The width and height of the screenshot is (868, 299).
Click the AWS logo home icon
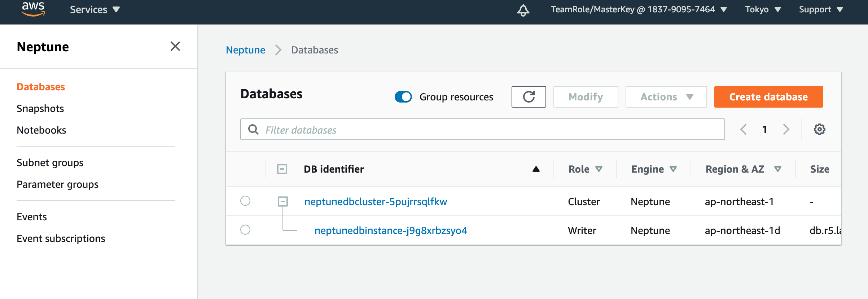33,9
